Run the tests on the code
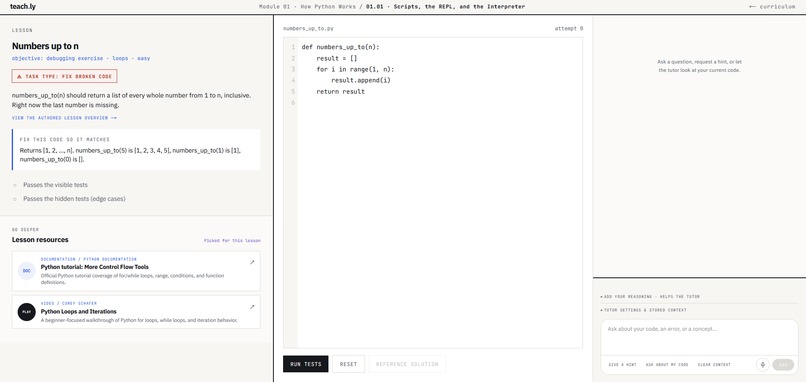 [x=305, y=364]
